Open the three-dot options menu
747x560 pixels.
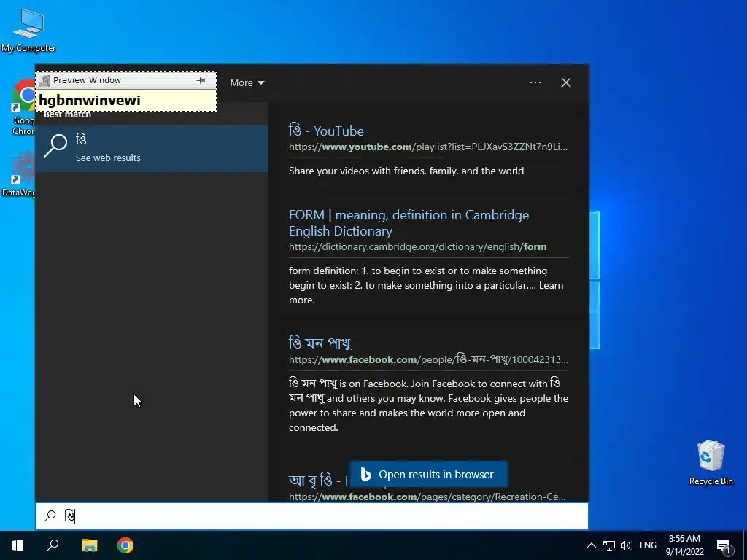[x=535, y=82]
